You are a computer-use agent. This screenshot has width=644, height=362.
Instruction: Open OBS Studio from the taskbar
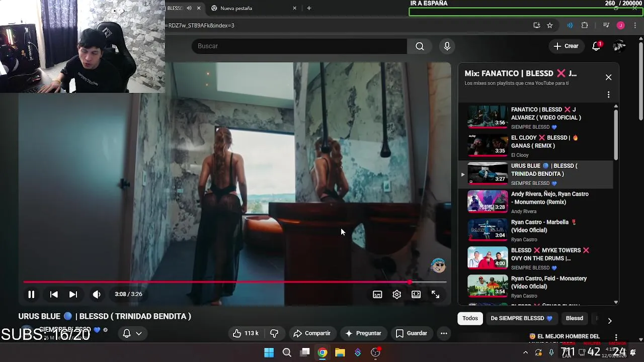pyautogui.click(x=375, y=352)
